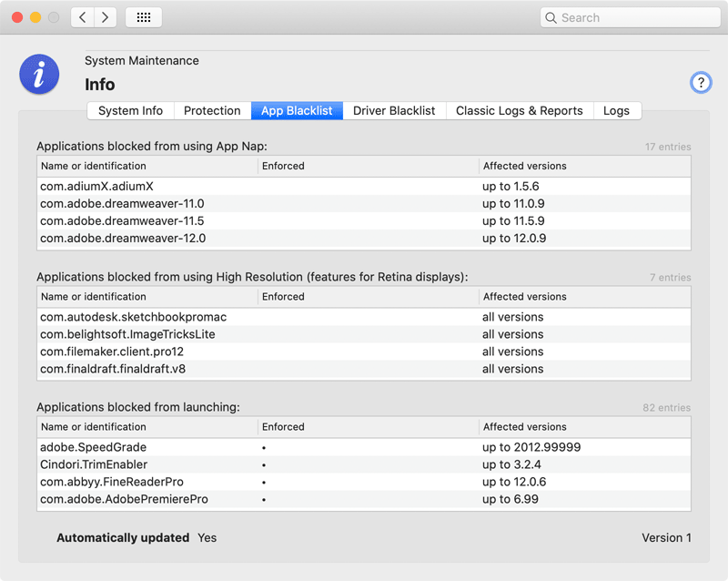Select the Cindori.TrimEnabler row
This screenshot has width=728, height=581.
[364, 464]
